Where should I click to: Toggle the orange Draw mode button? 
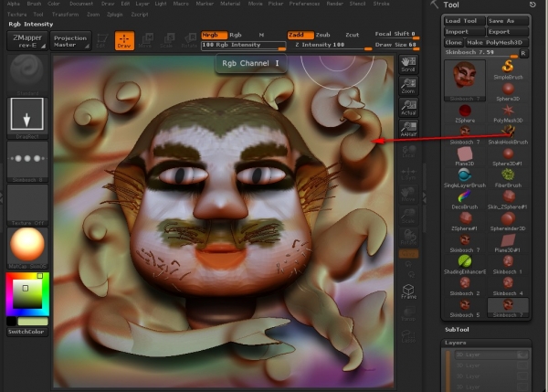tap(124, 41)
